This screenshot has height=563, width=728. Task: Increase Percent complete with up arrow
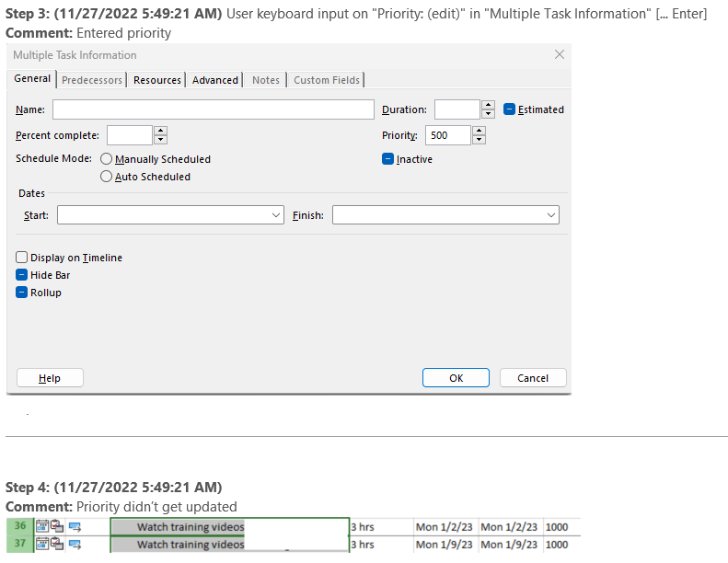tap(161, 131)
